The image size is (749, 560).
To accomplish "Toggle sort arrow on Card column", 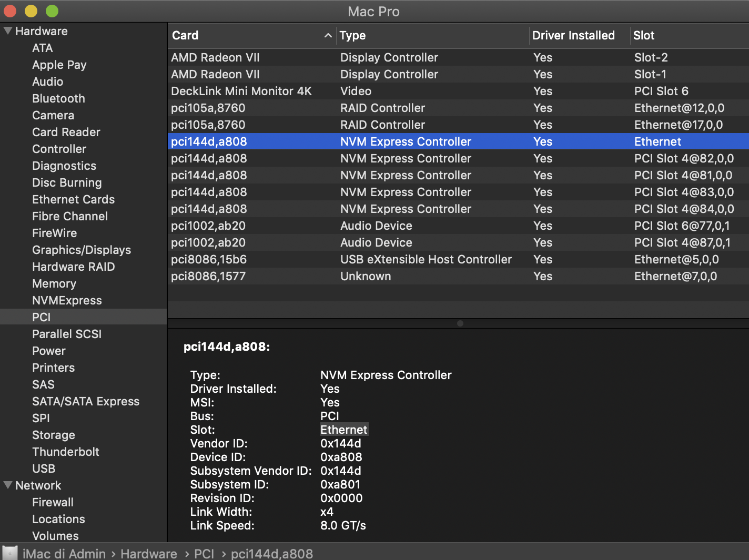I will (328, 35).
